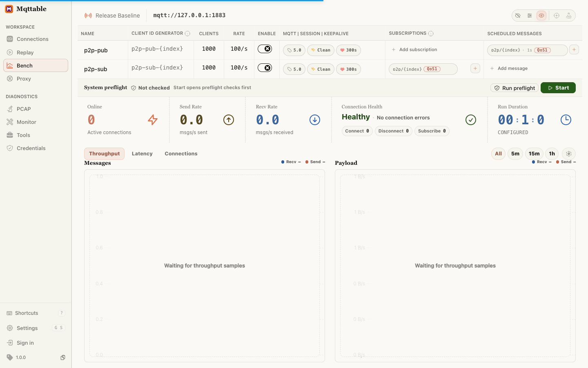Image resolution: width=588 pixels, height=368 pixels.
Task: Edit the client ID generator p2p-pub-{index}
Action: [157, 49]
